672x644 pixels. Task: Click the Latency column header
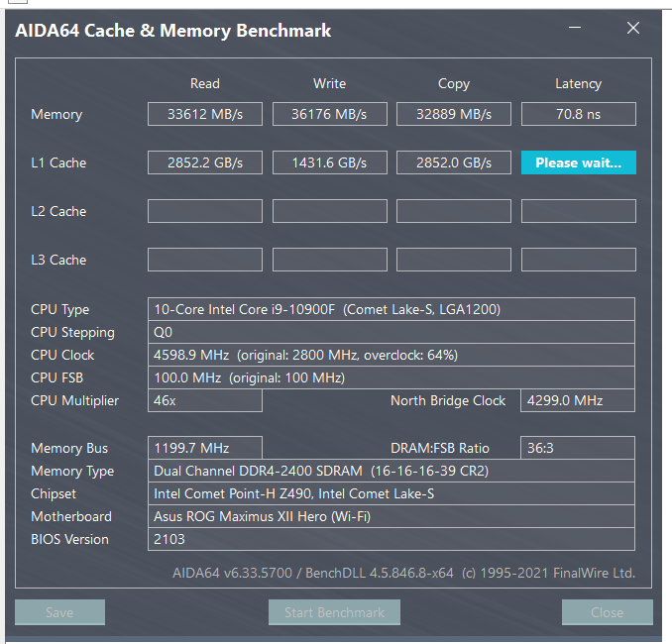[579, 83]
